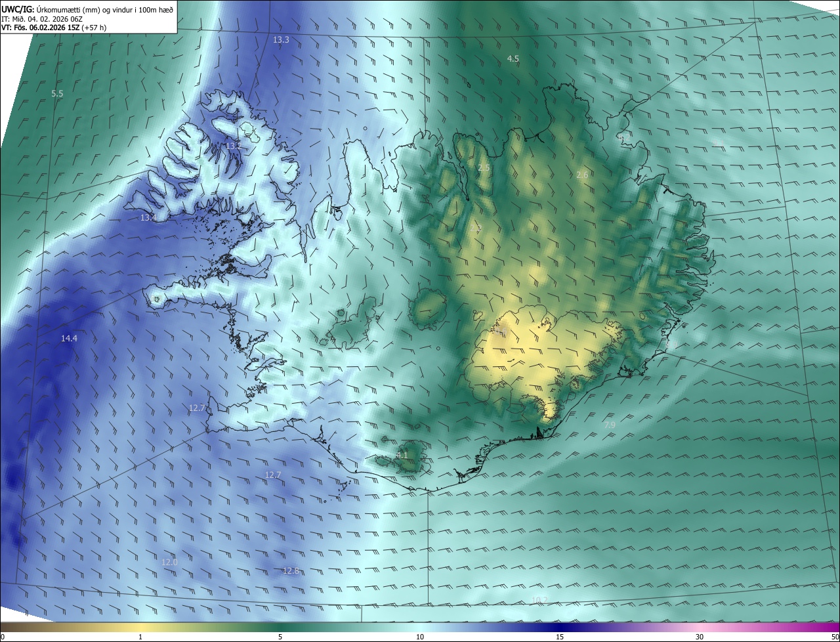Click the 10.2 value label
The height and width of the screenshot is (642, 840).
point(539,599)
